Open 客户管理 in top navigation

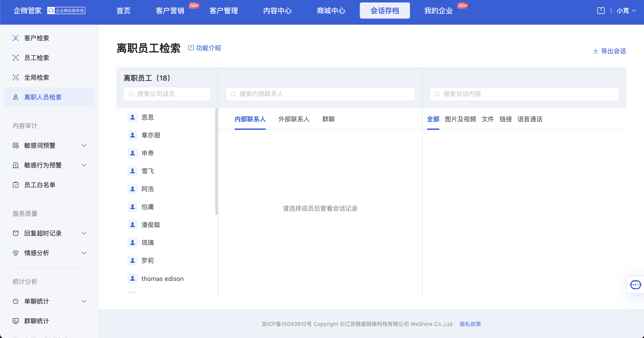point(224,11)
